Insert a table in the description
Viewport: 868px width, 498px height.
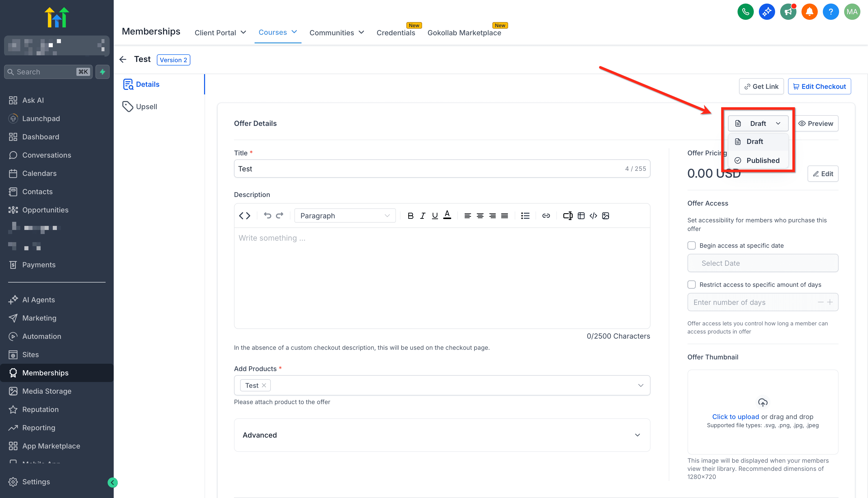pos(581,216)
